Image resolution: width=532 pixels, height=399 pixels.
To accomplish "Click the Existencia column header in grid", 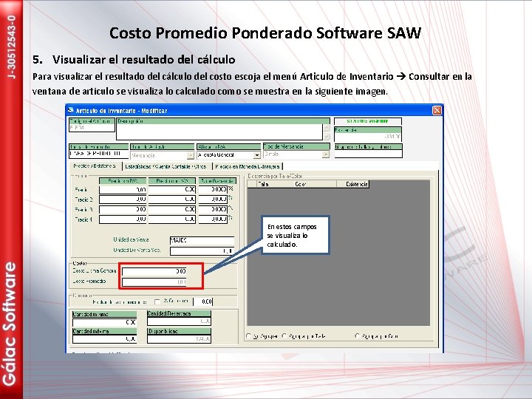I will (352, 184).
